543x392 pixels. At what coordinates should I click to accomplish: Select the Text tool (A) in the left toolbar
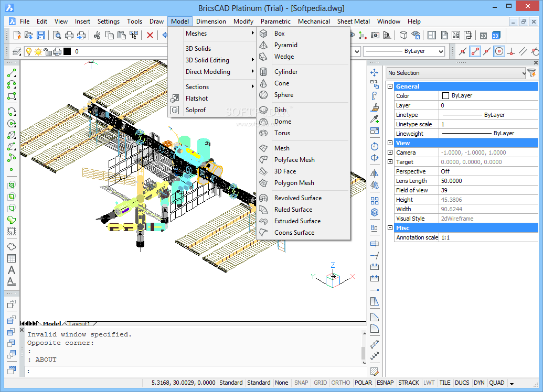point(12,270)
